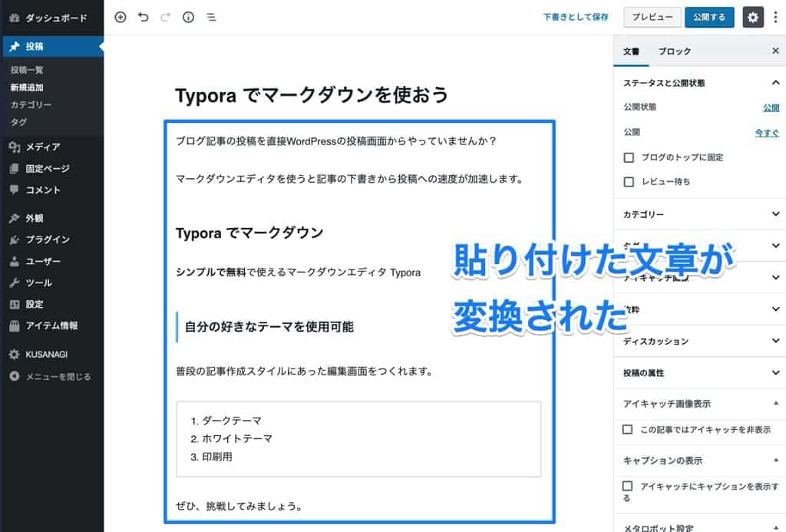The image size is (786, 532).
Task: Open ツール tools menu
Action: (51, 283)
